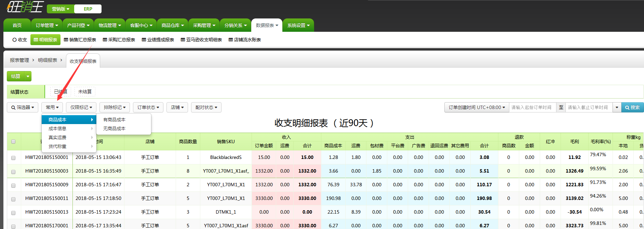Open the 数据报表 menu tab
Viewport: 644px width, 229px height.
(x=267, y=25)
